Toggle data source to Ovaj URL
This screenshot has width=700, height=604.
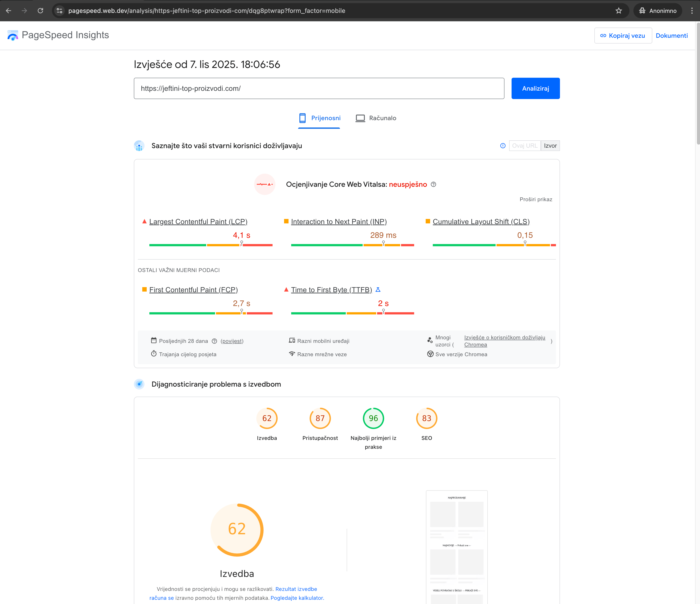524,146
